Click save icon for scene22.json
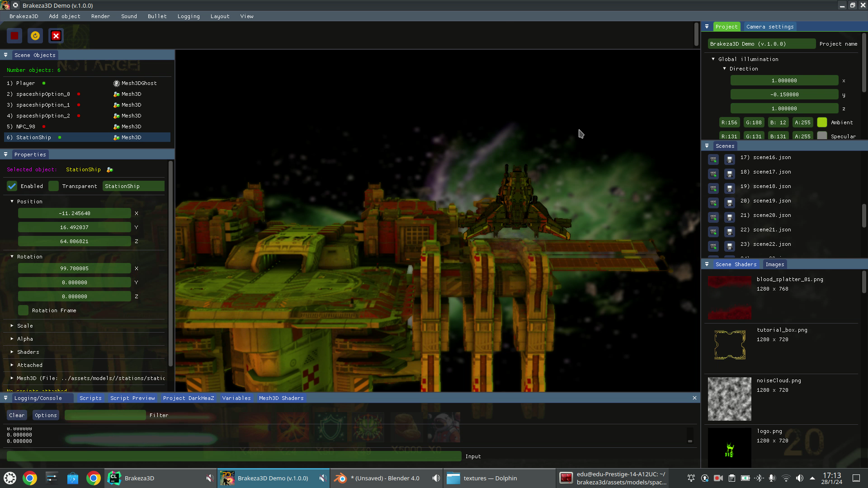 pyautogui.click(x=729, y=246)
